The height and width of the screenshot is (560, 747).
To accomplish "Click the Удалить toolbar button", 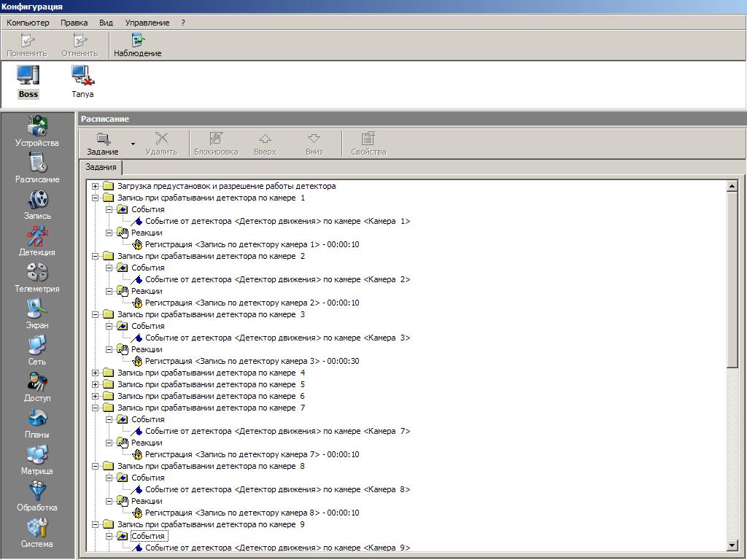I will [x=161, y=144].
